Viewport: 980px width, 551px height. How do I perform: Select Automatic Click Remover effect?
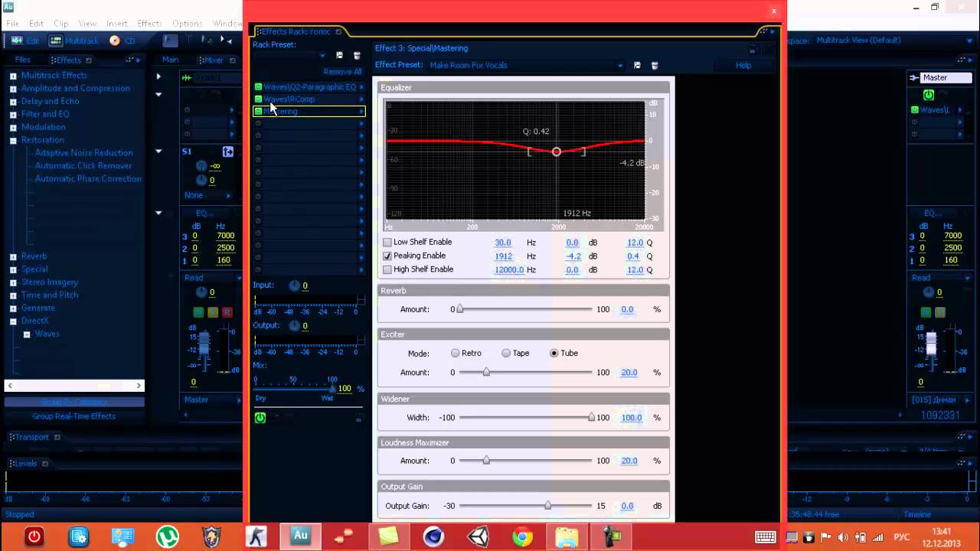83,166
